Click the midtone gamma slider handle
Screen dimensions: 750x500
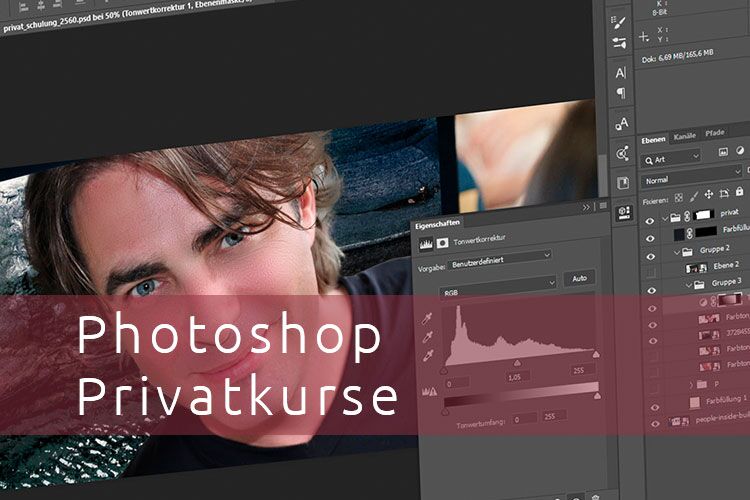pyautogui.click(x=517, y=364)
